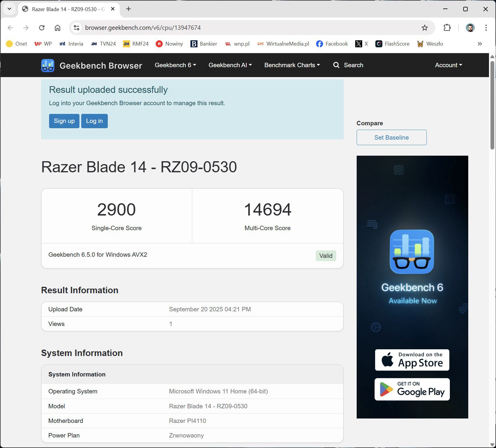Screen dimensions: 496x448
Task: Click the page vertical scrollbar thumb
Action: (492, 105)
